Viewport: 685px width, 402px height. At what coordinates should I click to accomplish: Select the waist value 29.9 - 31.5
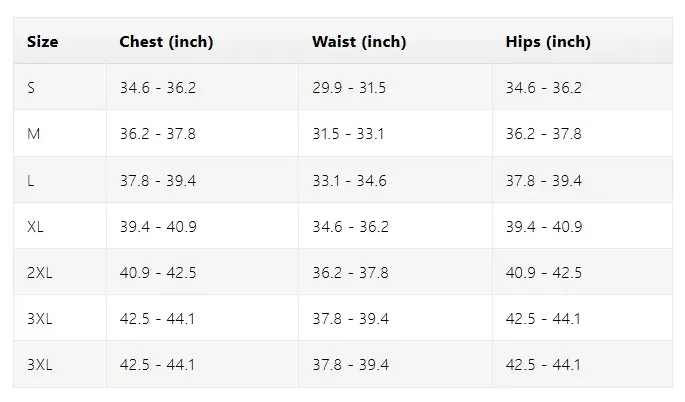pyautogui.click(x=349, y=88)
